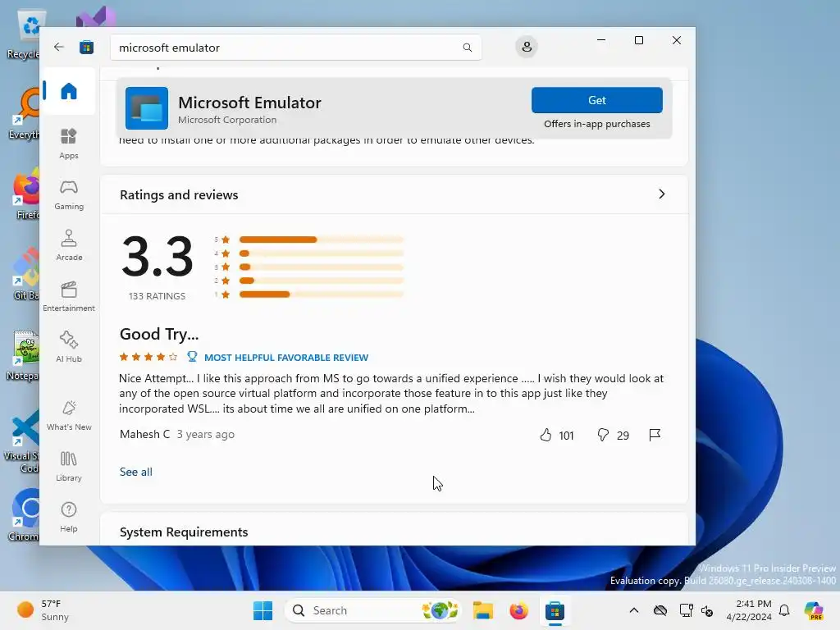The height and width of the screenshot is (630, 840).
Task: Open What's New in sidebar
Action: (69, 415)
